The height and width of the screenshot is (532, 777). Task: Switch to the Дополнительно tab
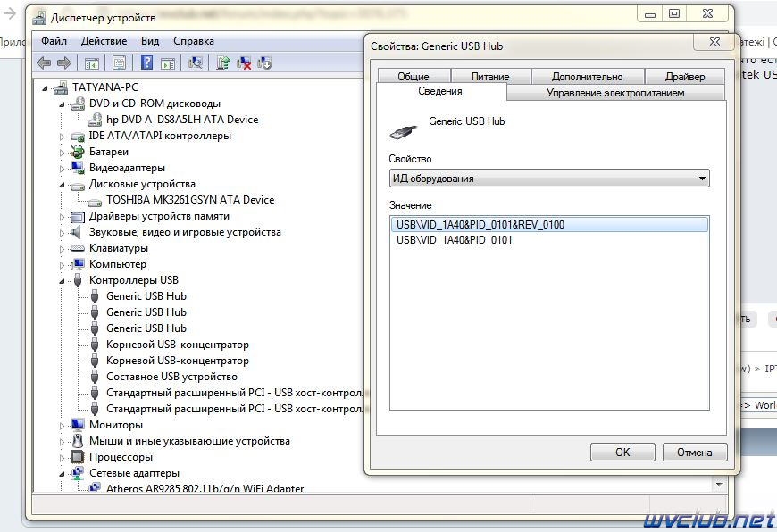[587, 76]
